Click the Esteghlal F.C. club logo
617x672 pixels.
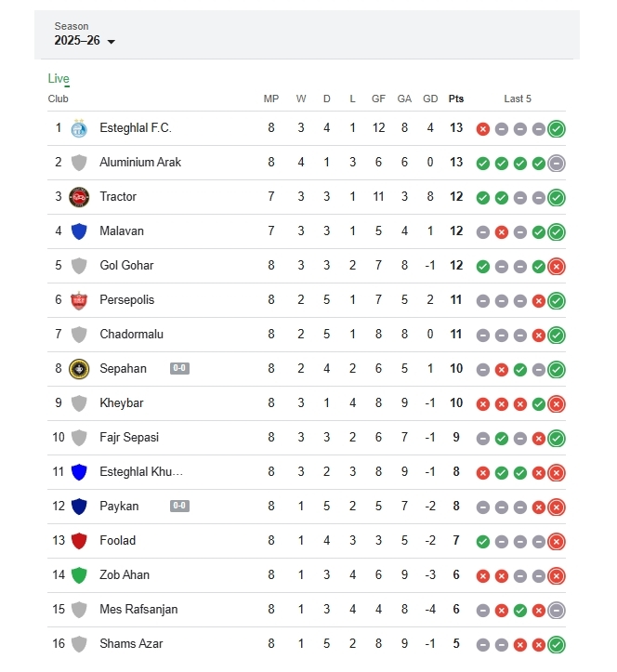[x=79, y=128]
